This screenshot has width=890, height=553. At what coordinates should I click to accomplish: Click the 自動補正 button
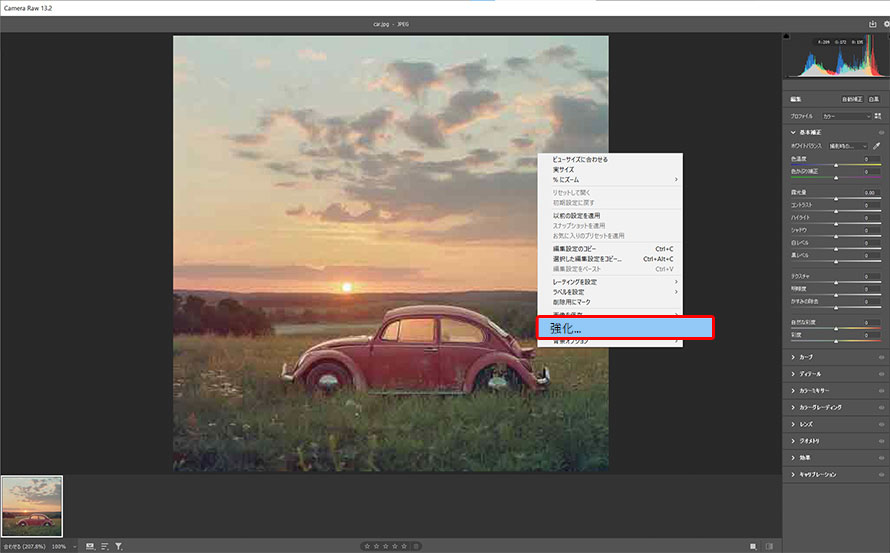coord(851,100)
